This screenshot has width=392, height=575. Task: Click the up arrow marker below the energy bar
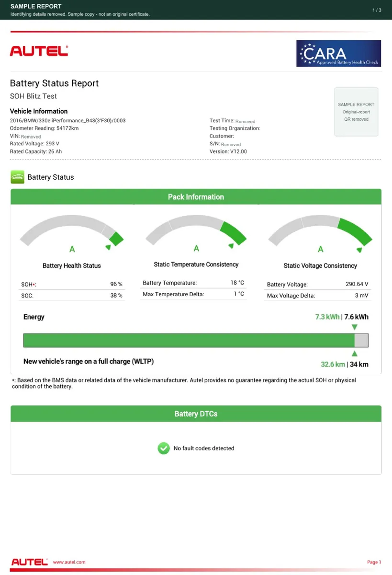coord(354,354)
